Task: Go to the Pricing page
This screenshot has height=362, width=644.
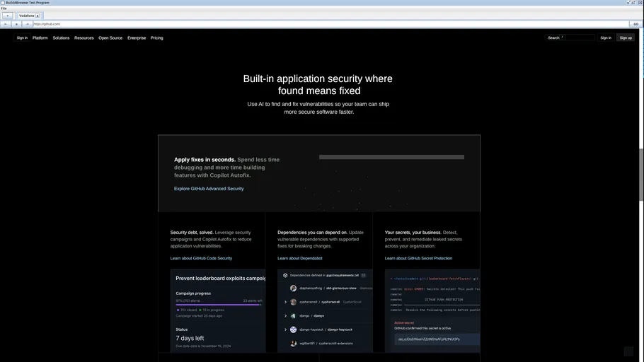Action: (x=156, y=37)
